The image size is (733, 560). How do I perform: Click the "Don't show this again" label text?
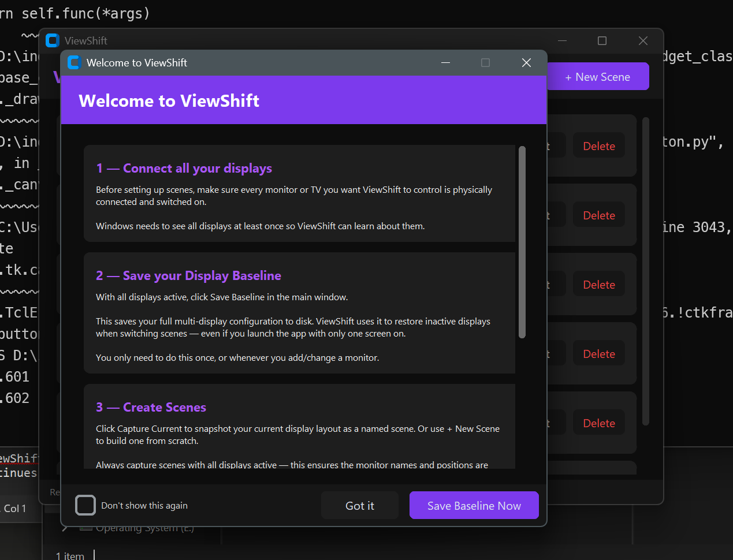144,506
